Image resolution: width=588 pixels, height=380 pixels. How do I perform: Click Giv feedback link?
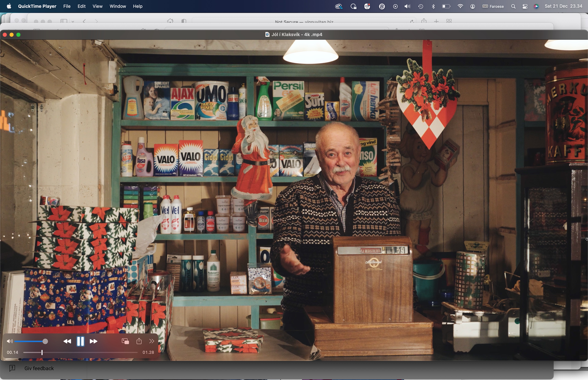coord(39,368)
